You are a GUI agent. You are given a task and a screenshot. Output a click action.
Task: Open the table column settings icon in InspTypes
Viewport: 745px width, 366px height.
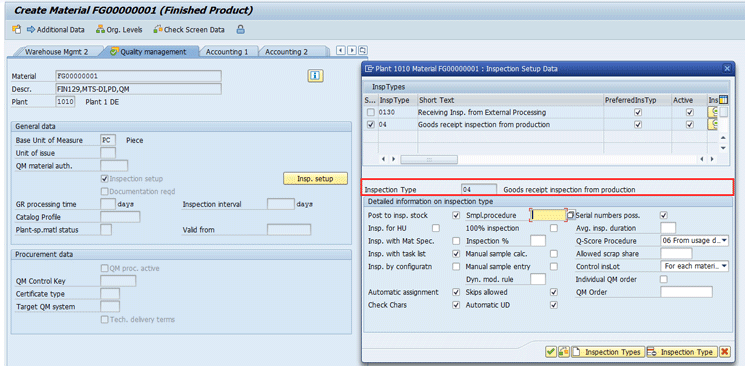pyautogui.click(x=724, y=99)
